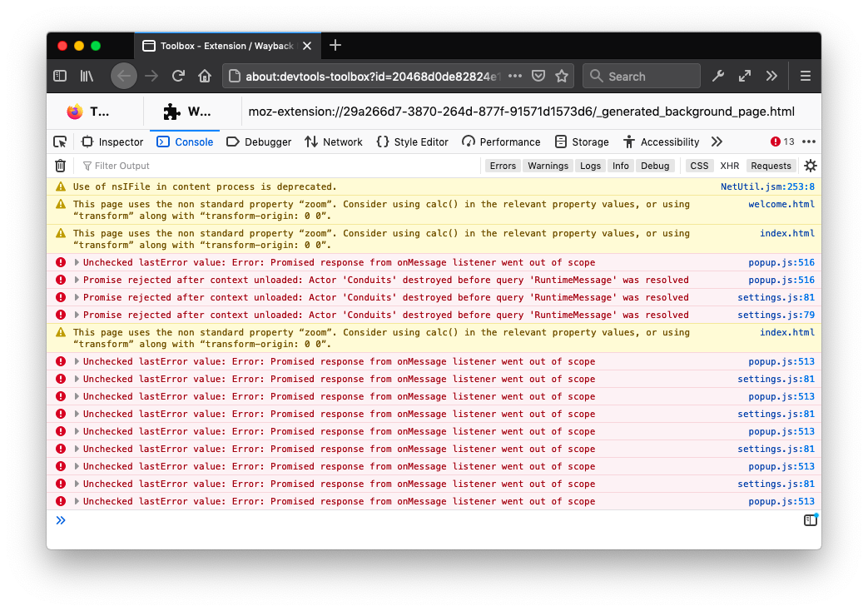Toggle the Info filter

(x=621, y=166)
